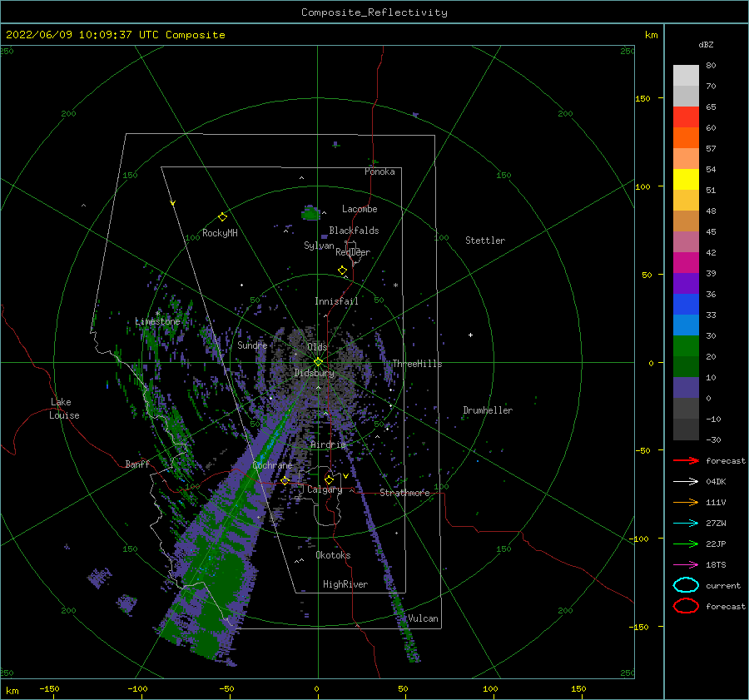The height and width of the screenshot is (700, 749).
Task: Click the white plus marker east of ThreeHills
Action: (x=470, y=335)
